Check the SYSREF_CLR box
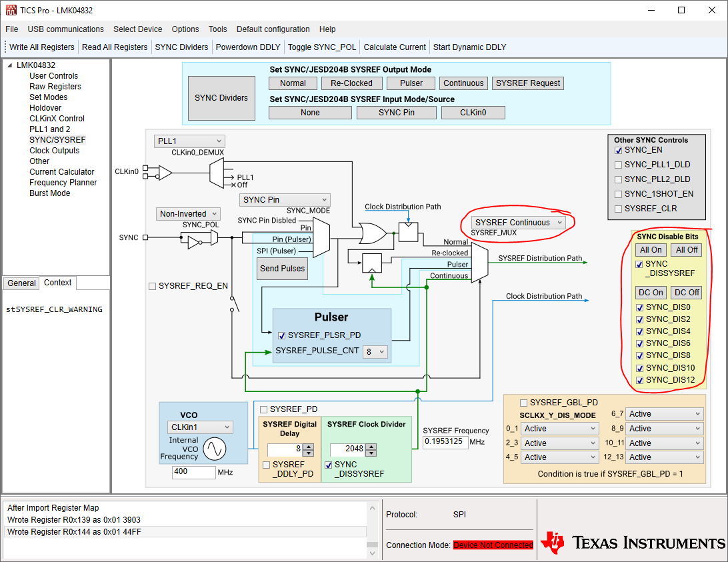The image size is (728, 562). [618, 209]
